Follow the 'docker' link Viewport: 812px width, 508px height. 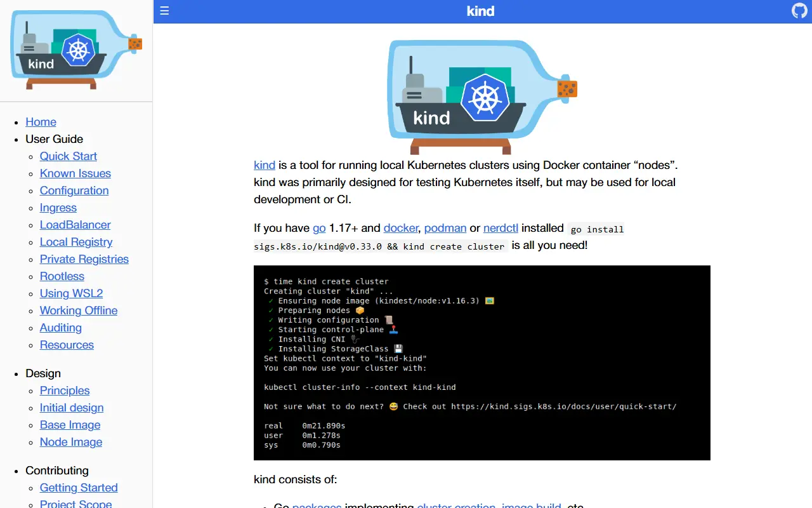click(x=401, y=228)
